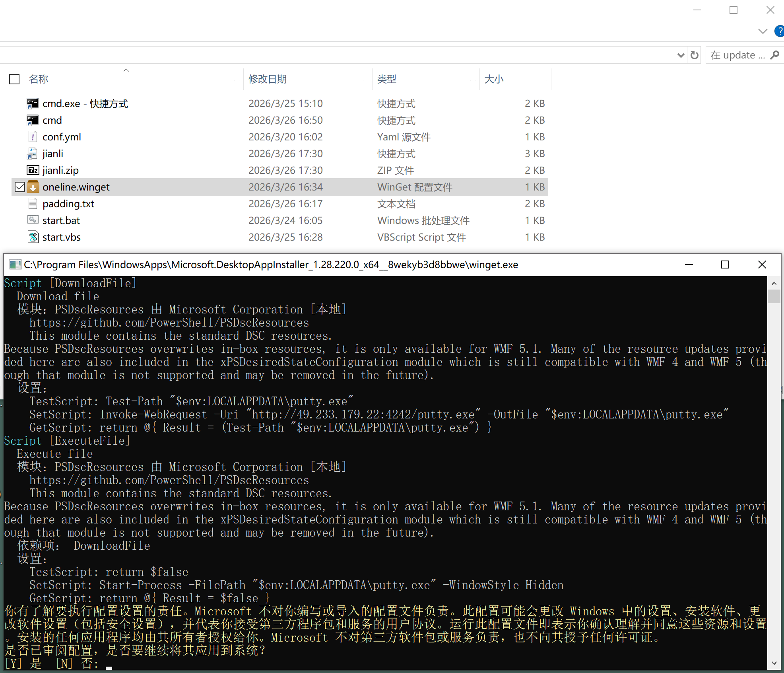Click the start.vbs script icon
The width and height of the screenshot is (784, 673).
(x=33, y=237)
